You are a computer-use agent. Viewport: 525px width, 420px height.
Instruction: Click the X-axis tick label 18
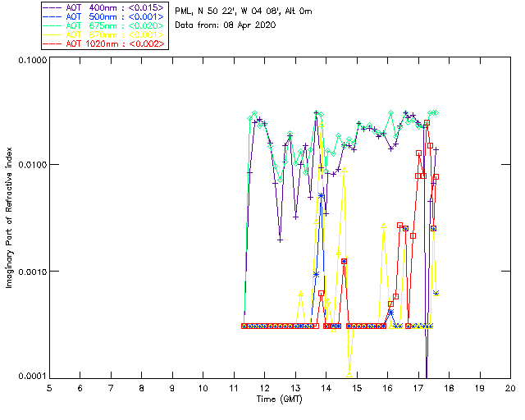point(450,388)
